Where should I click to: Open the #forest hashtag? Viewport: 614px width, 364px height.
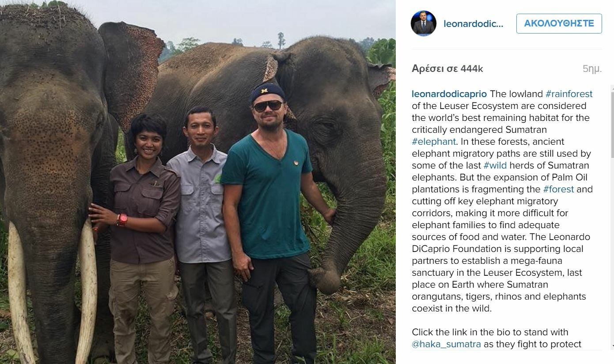pos(558,189)
